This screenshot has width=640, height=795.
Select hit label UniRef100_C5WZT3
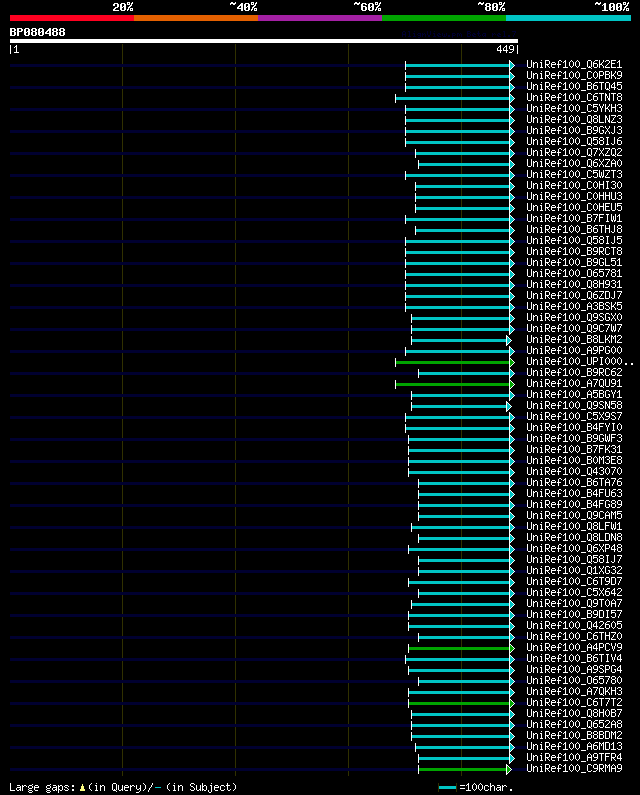(x=574, y=174)
